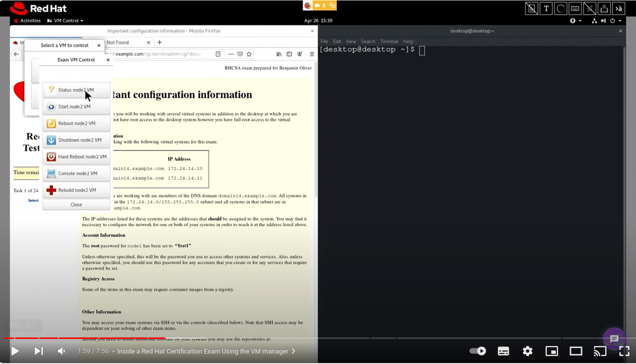Screen dimensions: 636x364
Task: Toggle Firefox sidebar icon
Action: point(289,54)
